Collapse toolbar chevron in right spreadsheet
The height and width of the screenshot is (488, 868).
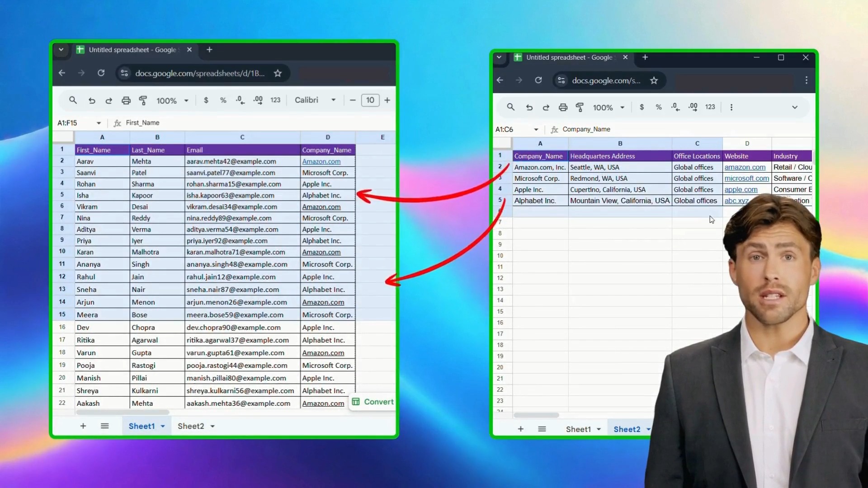[795, 107]
